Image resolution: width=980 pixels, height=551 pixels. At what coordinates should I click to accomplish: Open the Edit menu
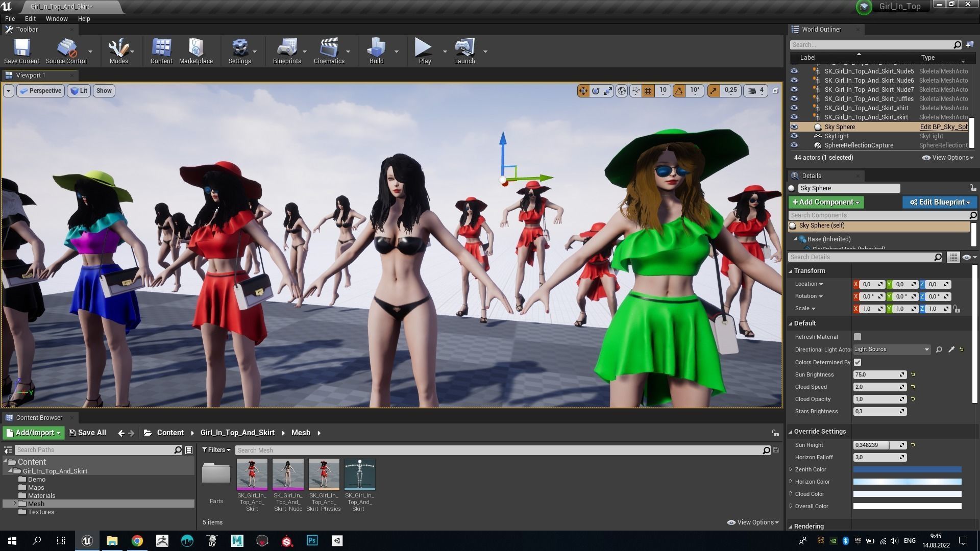pyautogui.click(x=30, y=18)
